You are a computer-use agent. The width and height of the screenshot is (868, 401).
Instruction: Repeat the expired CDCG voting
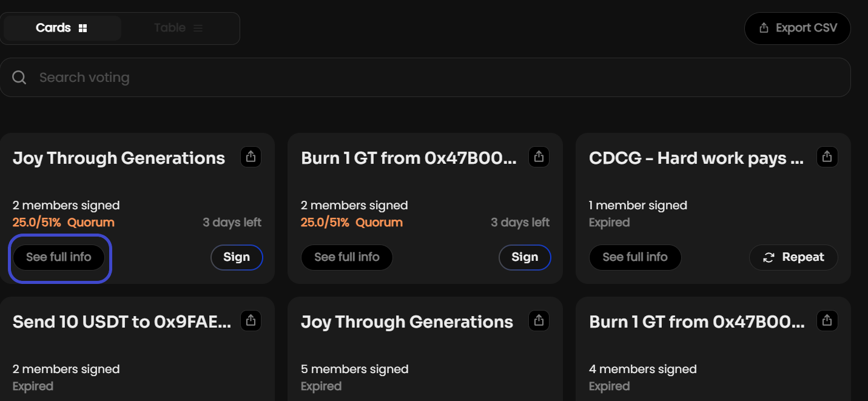(793, 257)
